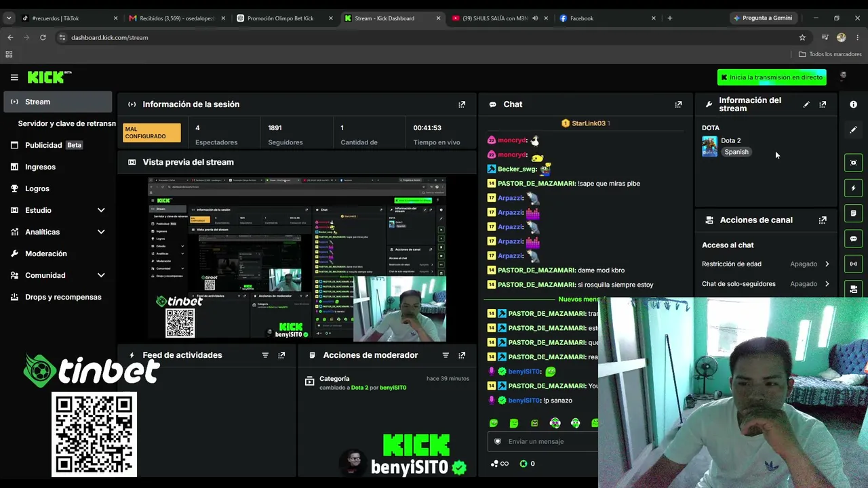Click the Dota 2 category thumbnail
Screen dimensions: 868x488
click(x=709, y=146)
